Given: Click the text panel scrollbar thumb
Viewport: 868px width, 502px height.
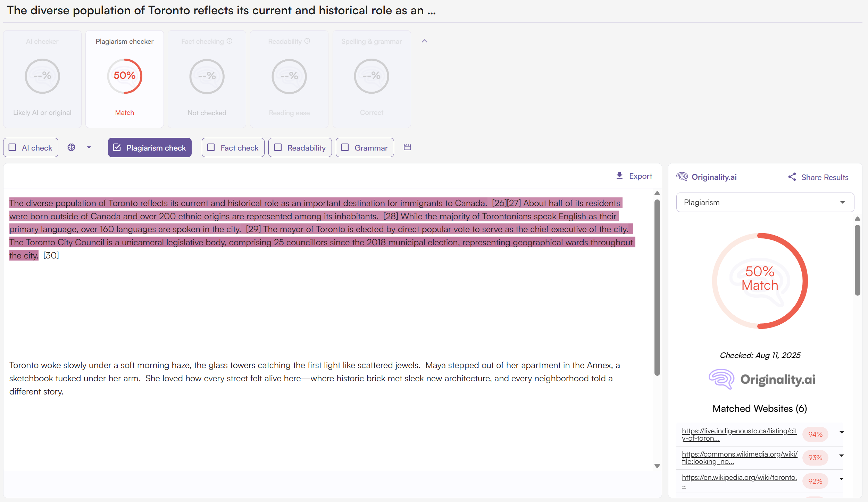Looking at the screenshot, I should pos(657,287).
